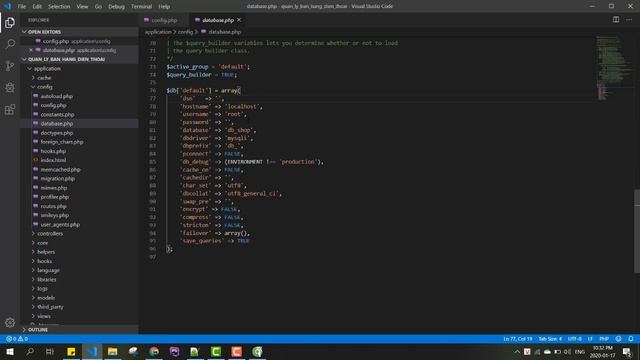
Task: Open Chrome from the taskbar
Action: click(x=154, y=351)
